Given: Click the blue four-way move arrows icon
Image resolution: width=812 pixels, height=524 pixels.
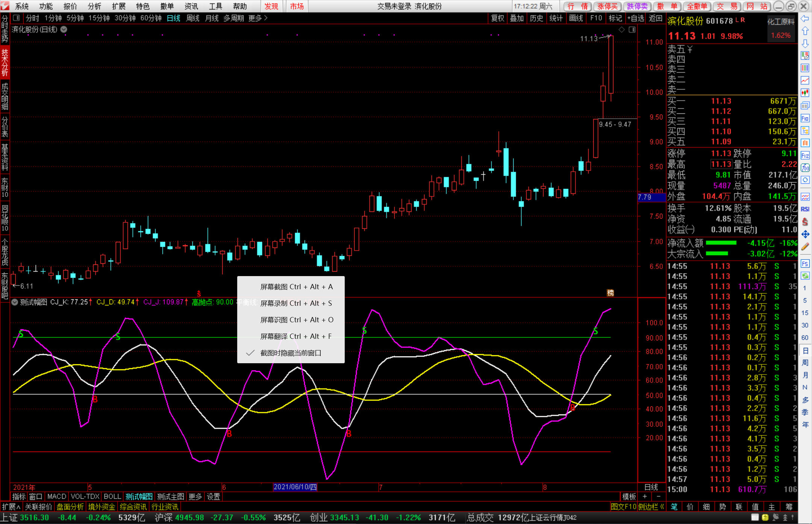Looking at the screenshot, I should click(x=805, y=234).
